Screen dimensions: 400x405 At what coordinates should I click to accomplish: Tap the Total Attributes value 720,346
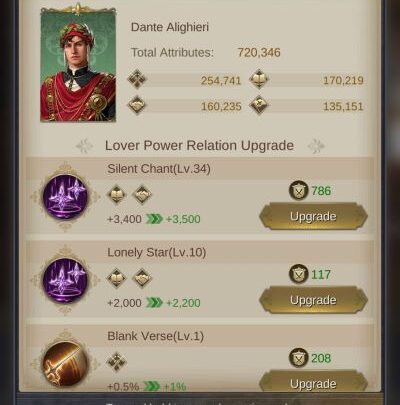(x=259, y=53)
